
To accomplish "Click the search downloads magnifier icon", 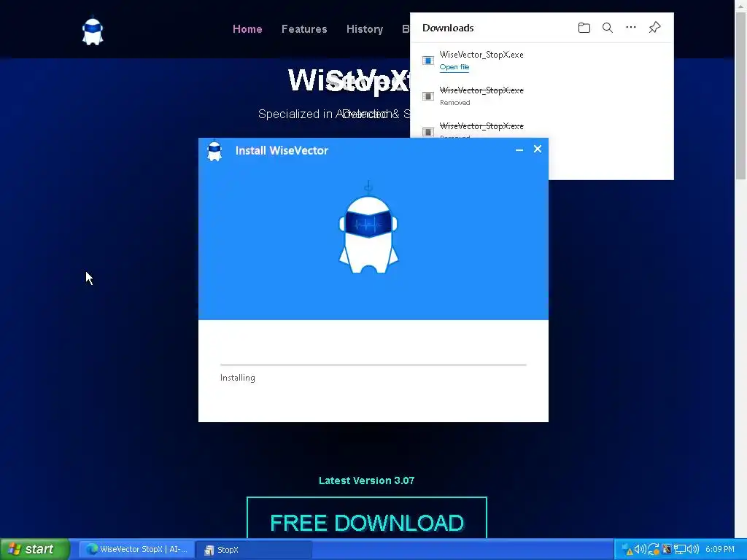I will pyautogui.click(x=608, y=28).
